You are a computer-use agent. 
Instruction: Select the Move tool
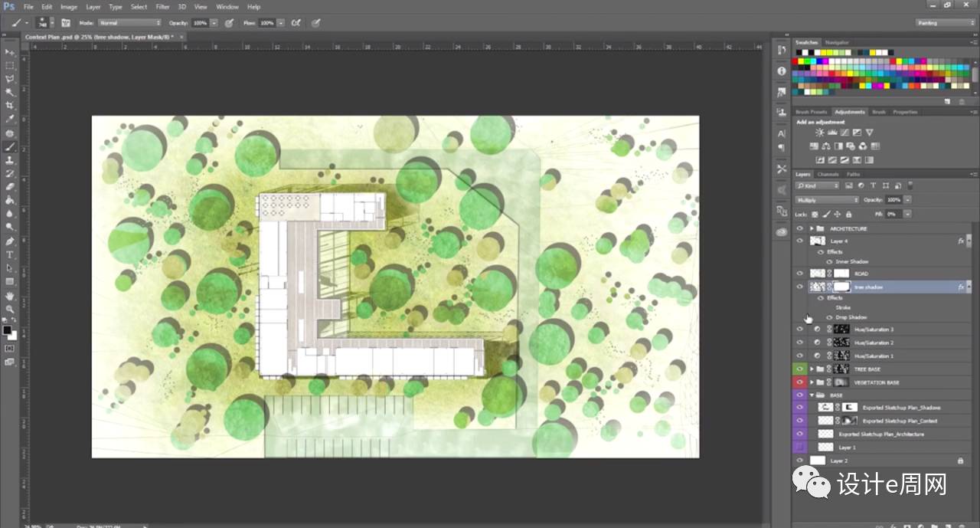click(10, 51)
